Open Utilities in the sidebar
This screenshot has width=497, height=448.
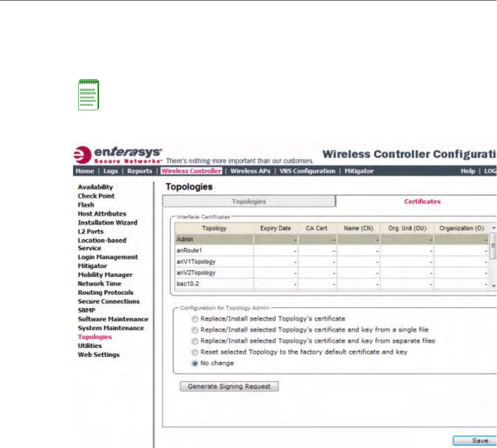[90, 346]
